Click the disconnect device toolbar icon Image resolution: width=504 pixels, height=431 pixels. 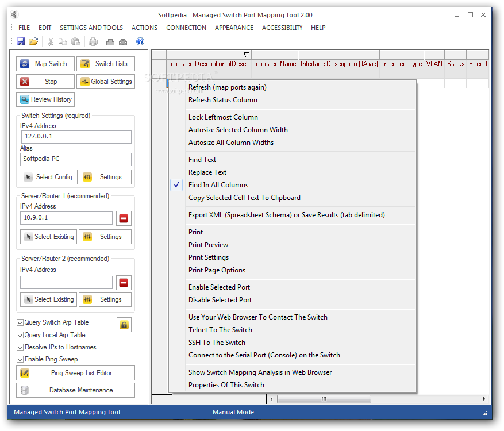pyautogui.click(x=123, y=42)
